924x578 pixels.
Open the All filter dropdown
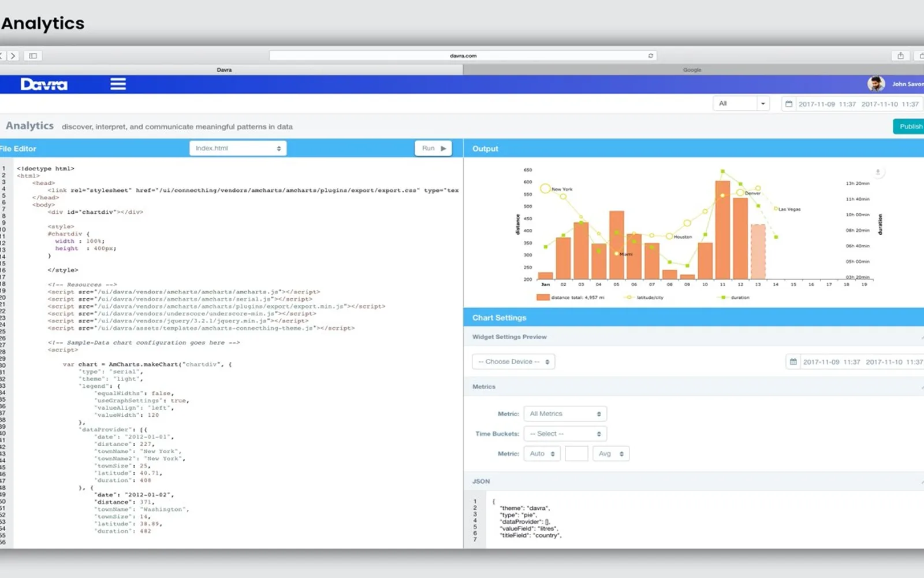(742, 104)
